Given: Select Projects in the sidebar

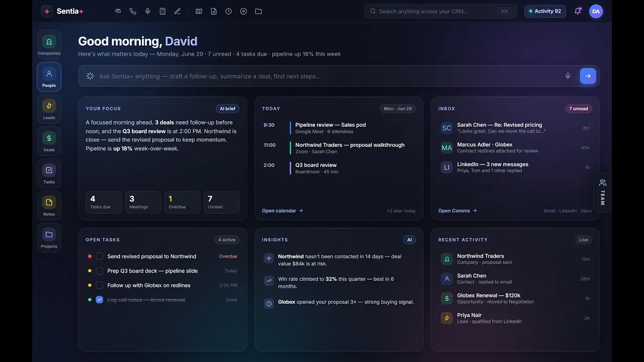Looking at the screenshot, I should pos(49,238).
